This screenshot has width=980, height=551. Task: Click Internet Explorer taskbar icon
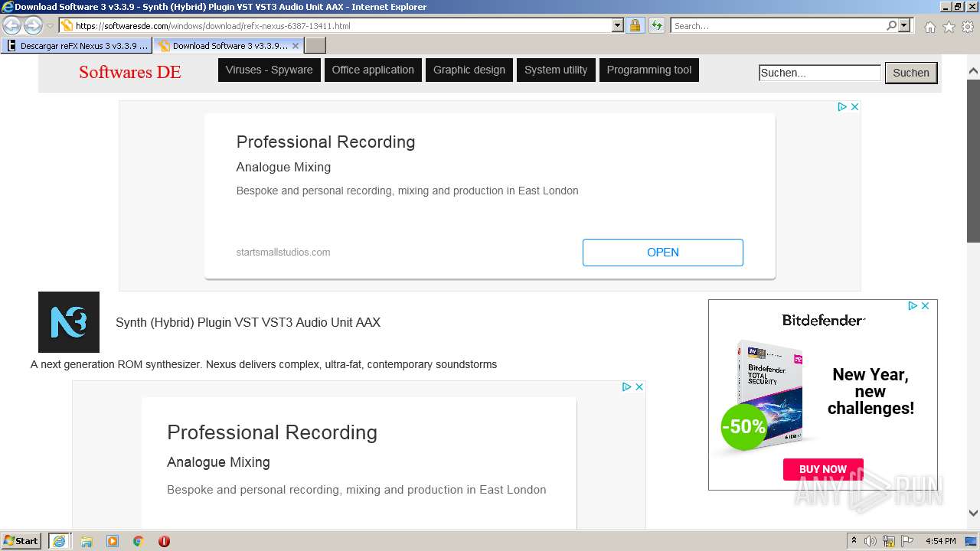pyautogui.click(x=59, y=541)
